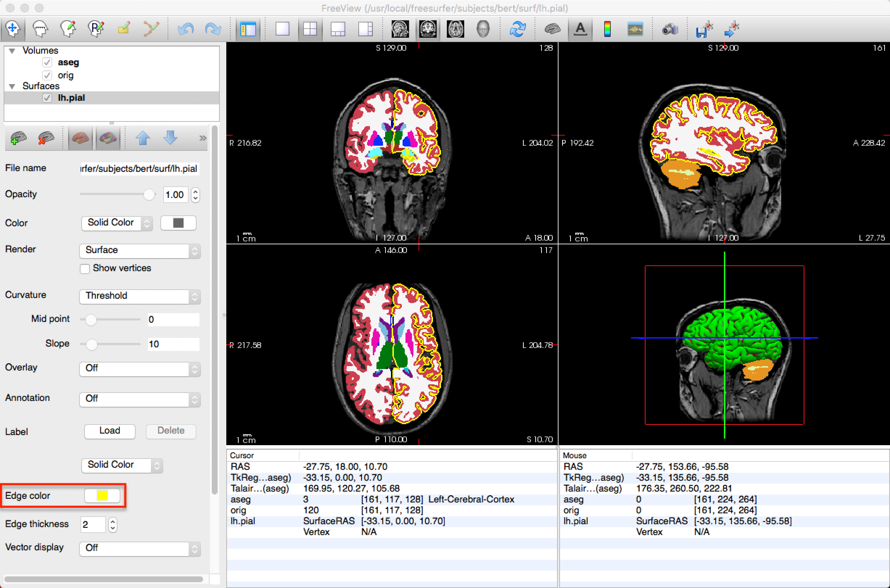Click the Reset view refresh icon
Image resolution: width=890 pixels, height=588 pixels.
[x=518, y=29]
